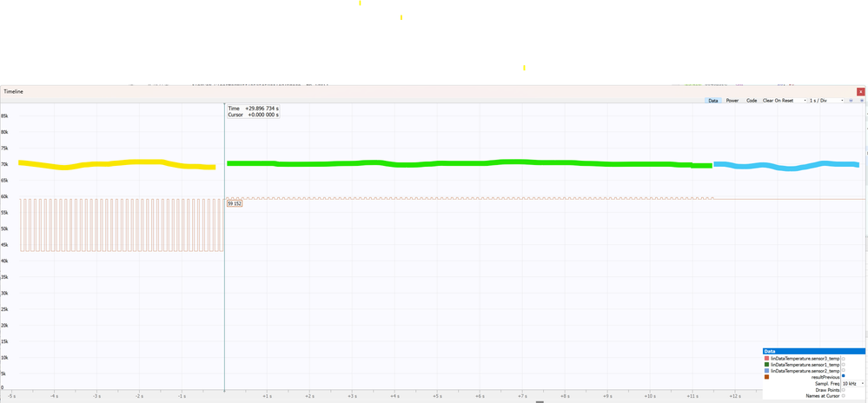
Task: Toggle linDataTemperature.sensor1_temp visibility checkbox
Action: [x=843, y=365]
